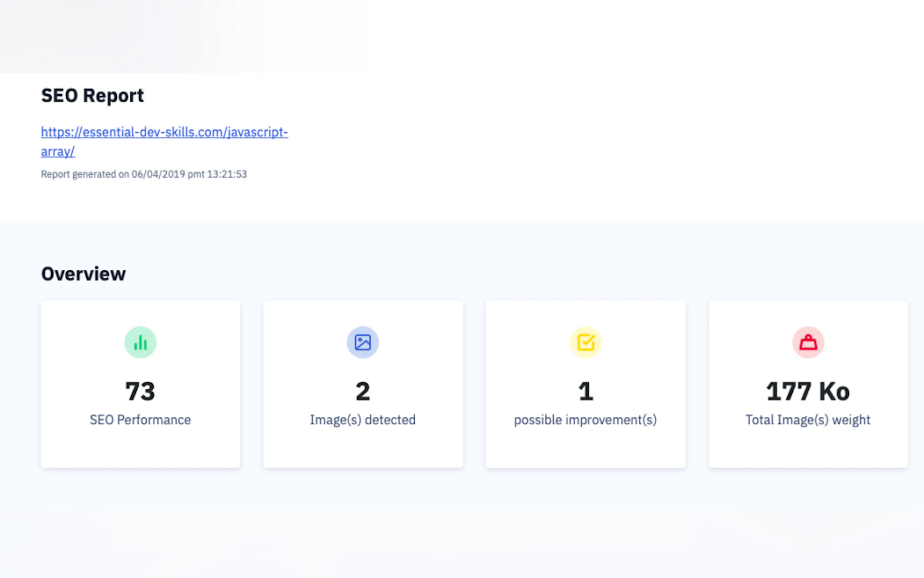Viewport: 924px width, 578px height.
Task: Click the SEO Report heading
Action: click(92, 96)
